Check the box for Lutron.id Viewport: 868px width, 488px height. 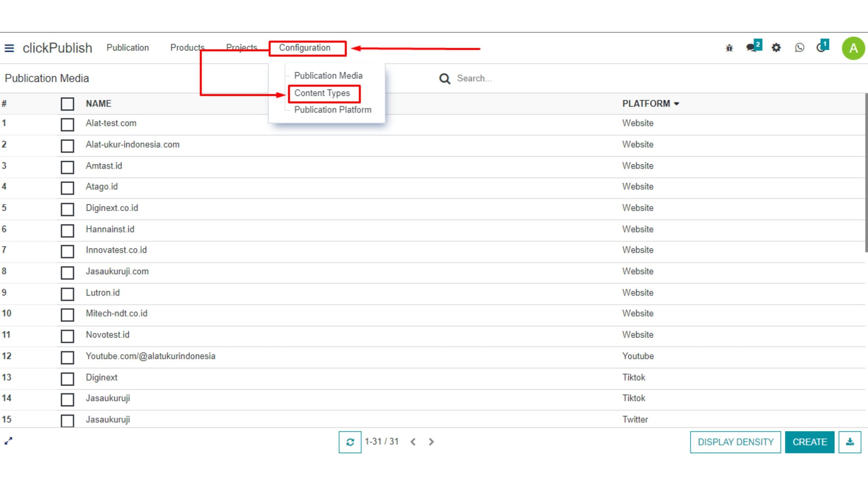(x=67, y=294)
